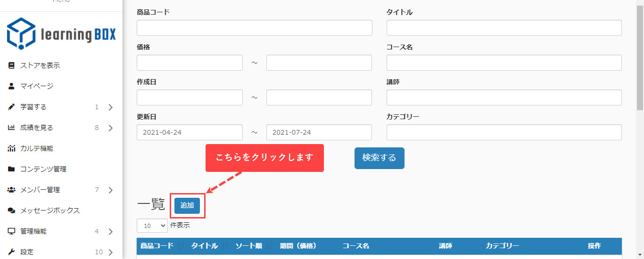Click the speech bubble icon beside メッセージボックス

(x=12, y=210)
